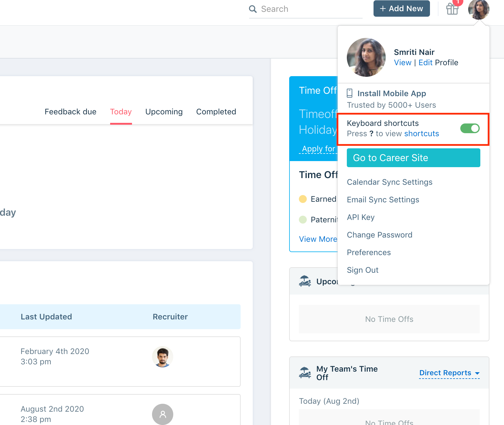Click the Edit profile link

point(425,62)
